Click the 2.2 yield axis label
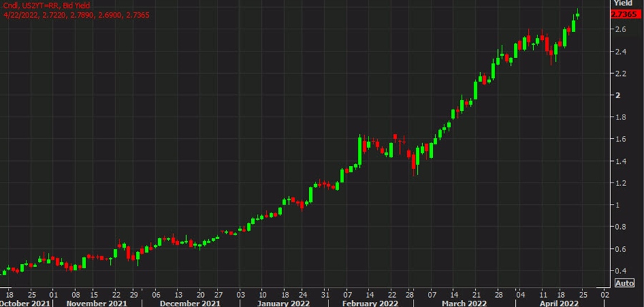Image resolution: width=644 pixels, height=307 pixels. 620,73
